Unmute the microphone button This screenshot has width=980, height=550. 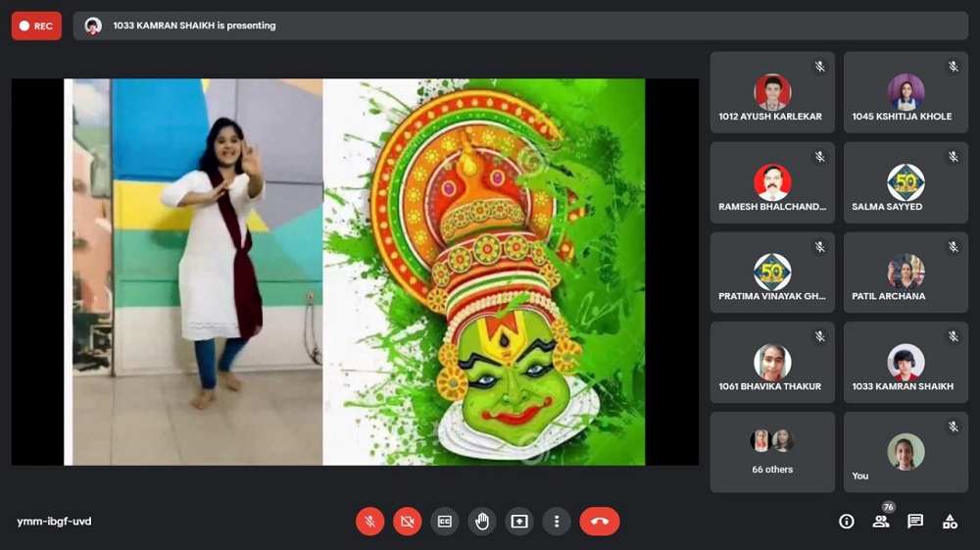coord(369,522)
